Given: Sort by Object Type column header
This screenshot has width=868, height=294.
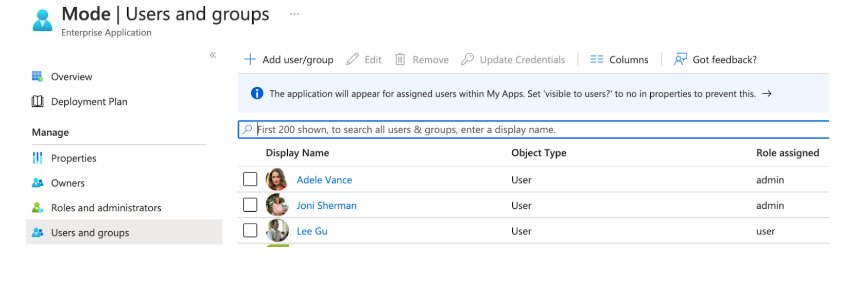Looking at the screenshot, I should point(539,153).
